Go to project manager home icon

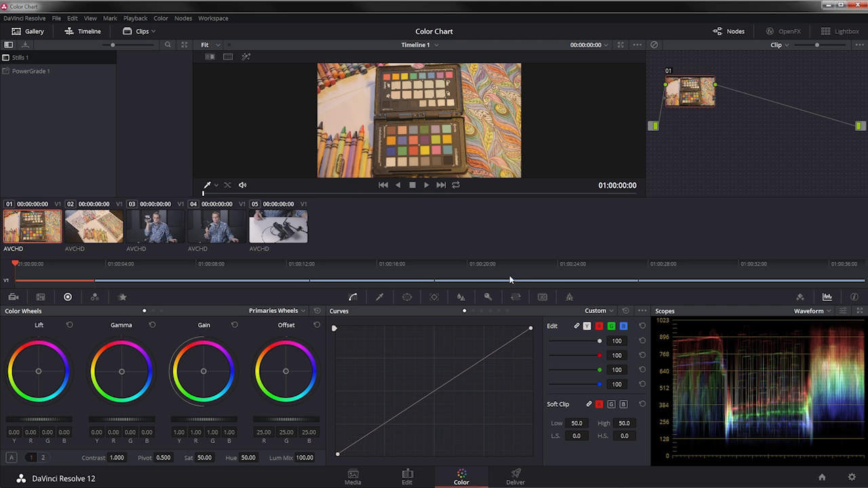[822, 478]
